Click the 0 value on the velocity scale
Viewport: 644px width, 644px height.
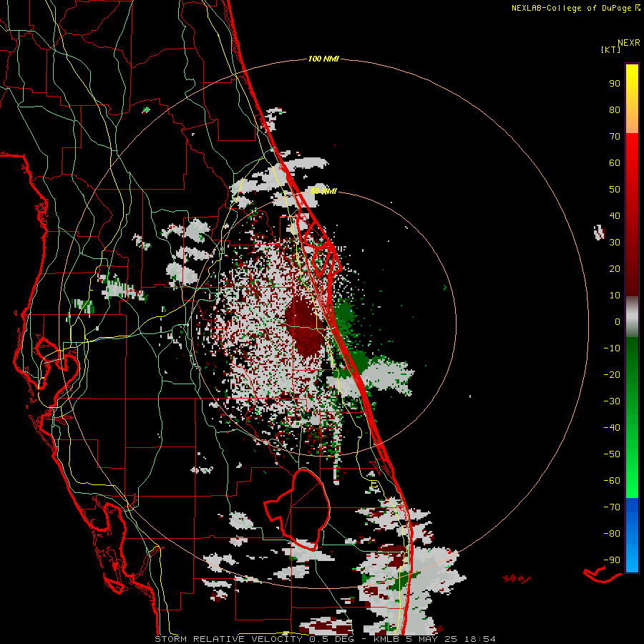[618, 322]
